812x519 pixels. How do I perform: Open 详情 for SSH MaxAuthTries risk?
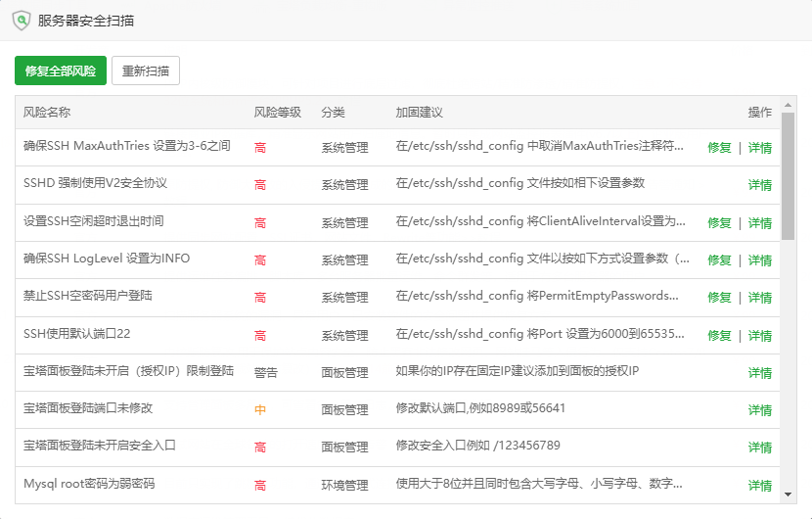[760, 148]
